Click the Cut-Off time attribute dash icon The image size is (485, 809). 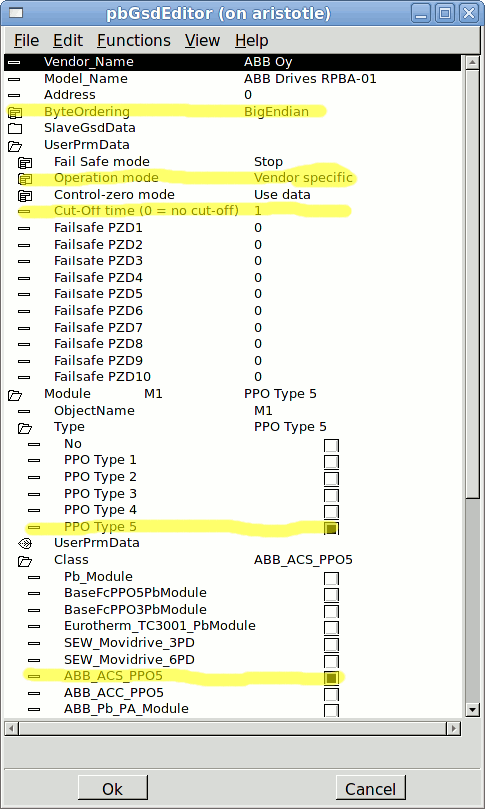pos(24,212)
